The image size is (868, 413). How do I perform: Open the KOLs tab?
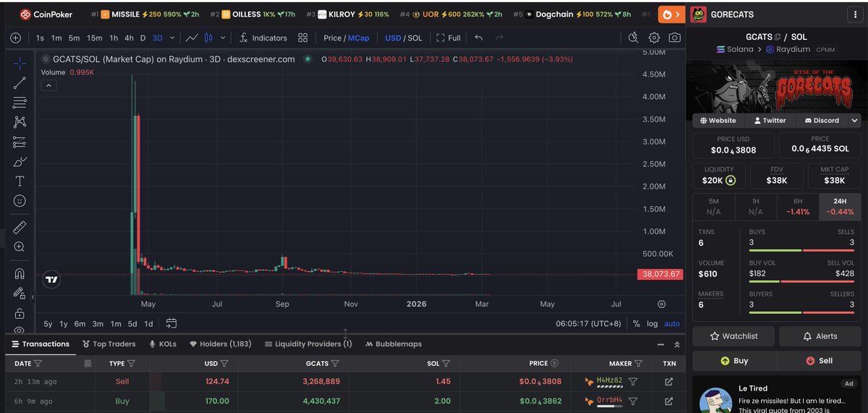(163, 344)
